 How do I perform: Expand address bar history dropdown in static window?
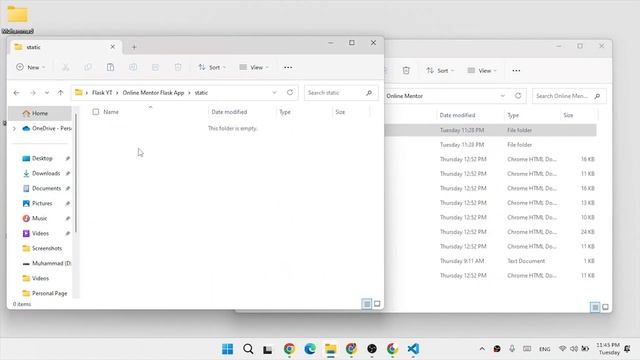[x=274, y=93]
